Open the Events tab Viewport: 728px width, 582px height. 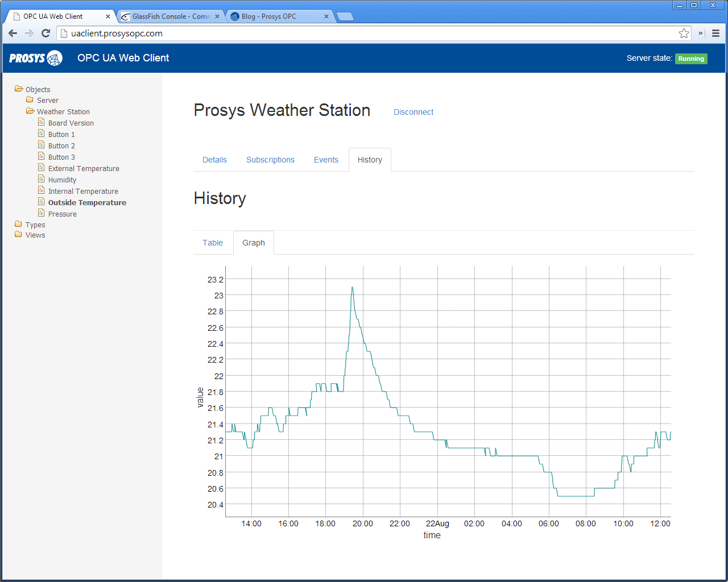coord(326,160)
